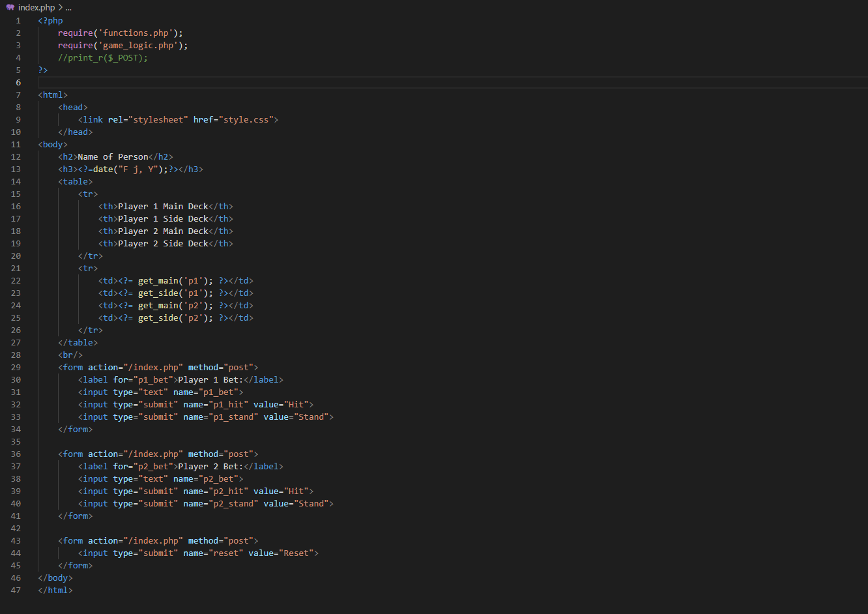
Task: Click the date("F j, Y") call
Action: [x=128, y=169]
